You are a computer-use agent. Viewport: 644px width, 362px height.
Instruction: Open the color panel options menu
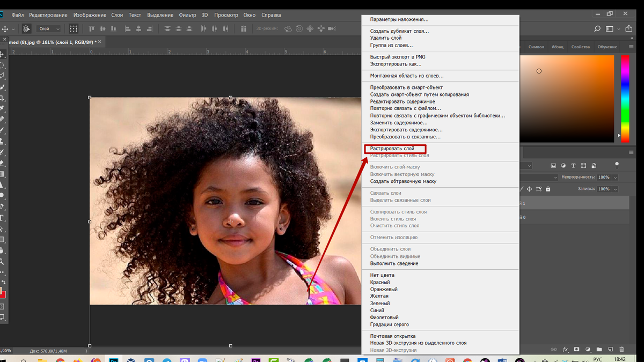(631, 47)
